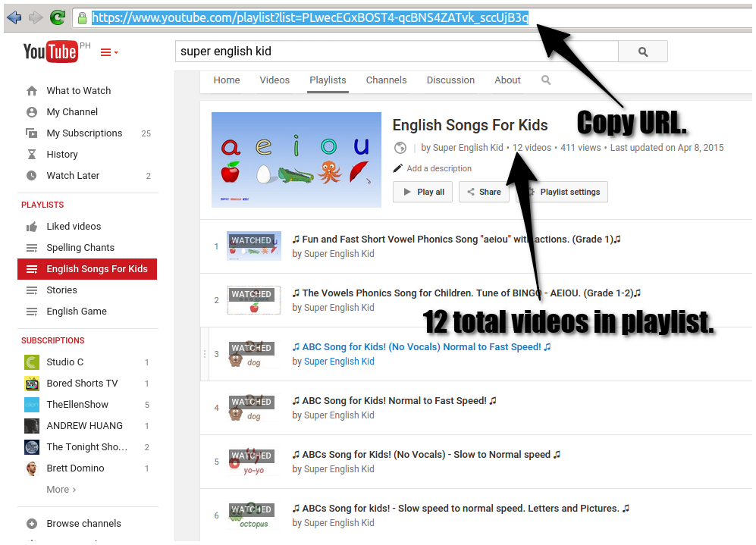The width and height of the screenshot is (756, 545).
Task: Grab the drag handle of video 3
Action: coord(205,354)
